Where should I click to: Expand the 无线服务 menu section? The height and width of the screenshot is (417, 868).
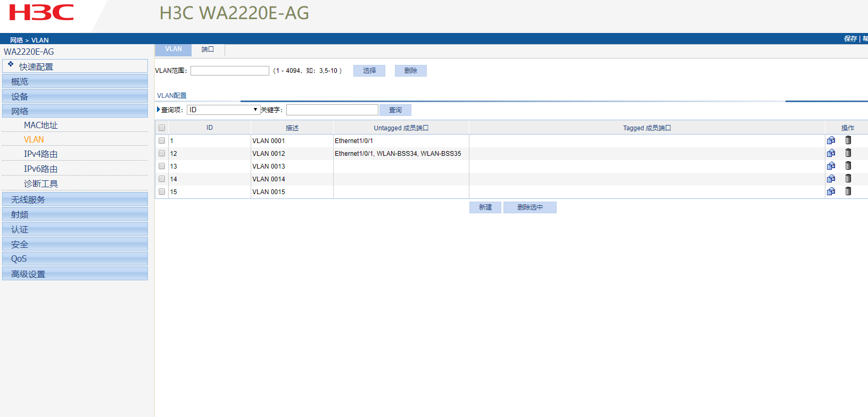tap(75, 199)
